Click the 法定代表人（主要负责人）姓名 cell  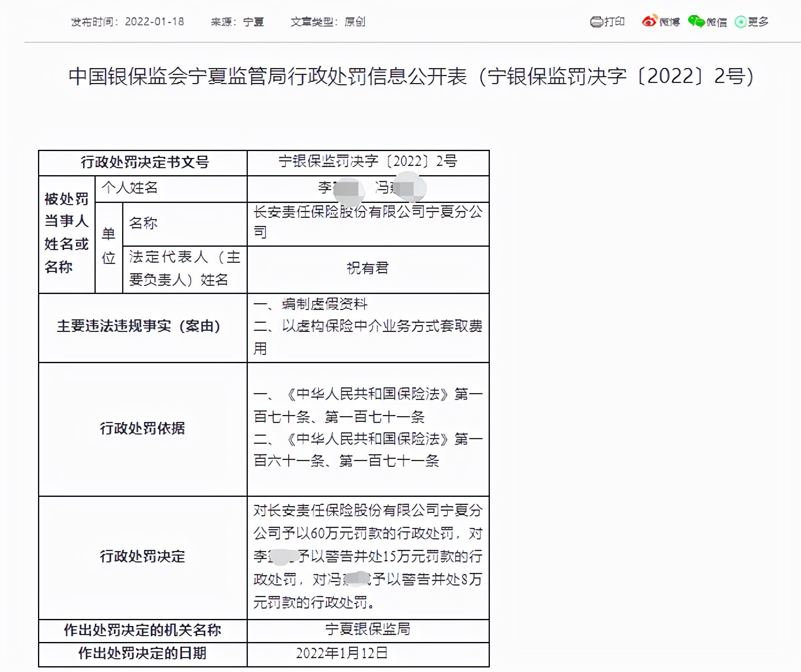click(x=185, y=269)
